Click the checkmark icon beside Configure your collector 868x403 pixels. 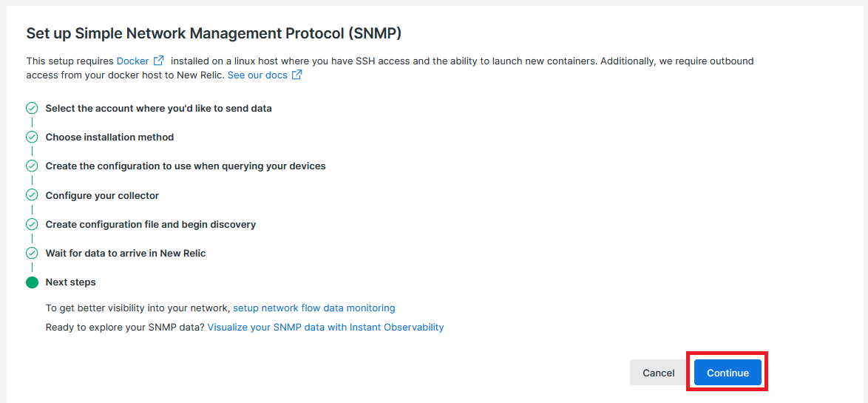coord(32,195)
